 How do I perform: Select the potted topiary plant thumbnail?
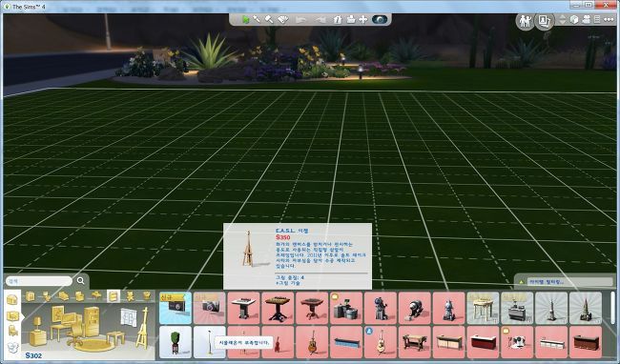pos(176,342)
